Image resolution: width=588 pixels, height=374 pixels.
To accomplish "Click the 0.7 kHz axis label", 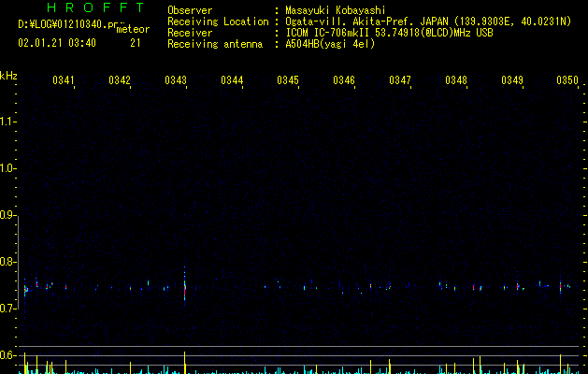I will [x=8, y=309].
